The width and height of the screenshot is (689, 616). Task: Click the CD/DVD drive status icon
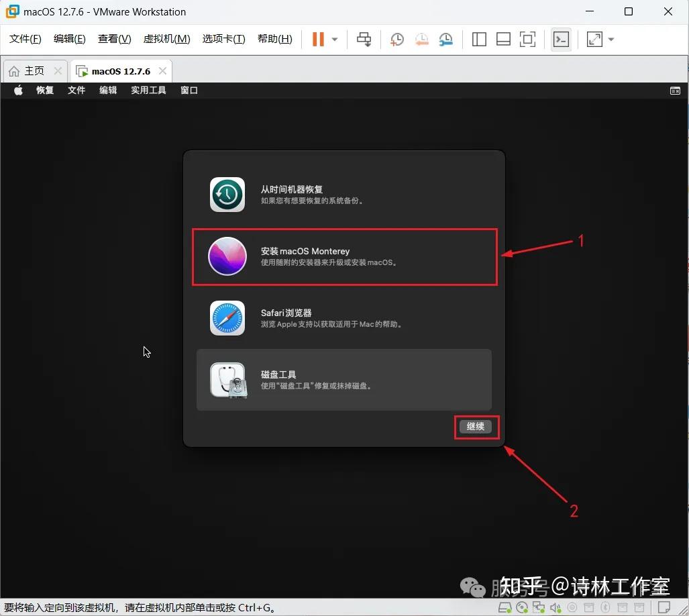click(x=522, y=608)
